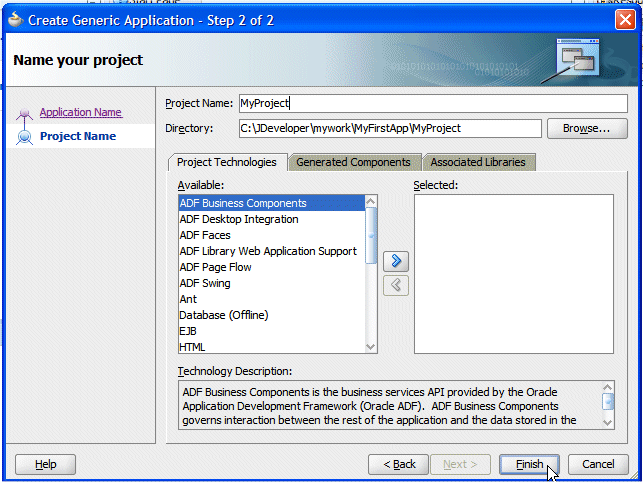Viewport: 643px width, 482px height.
Task: Select ADF Business Components in list
Action: (x=271, y=203)
